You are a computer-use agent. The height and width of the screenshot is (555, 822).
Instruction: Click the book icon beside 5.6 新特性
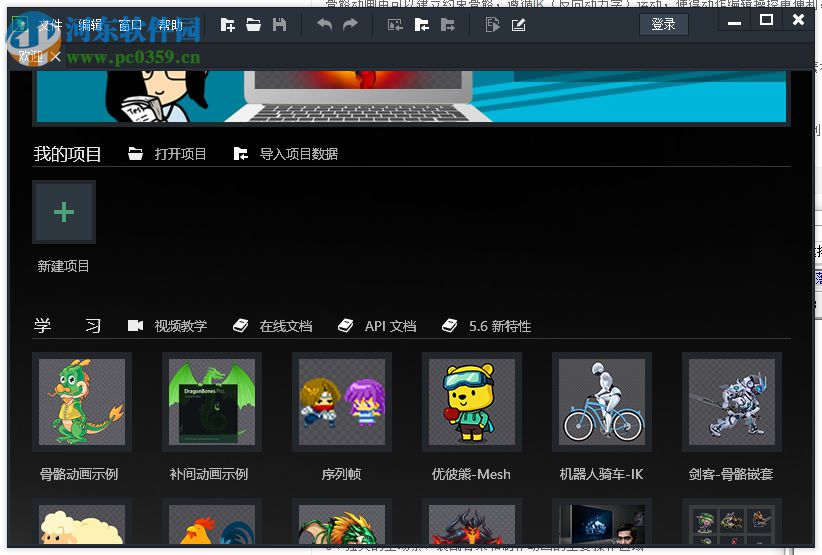[x=449, y=325]
